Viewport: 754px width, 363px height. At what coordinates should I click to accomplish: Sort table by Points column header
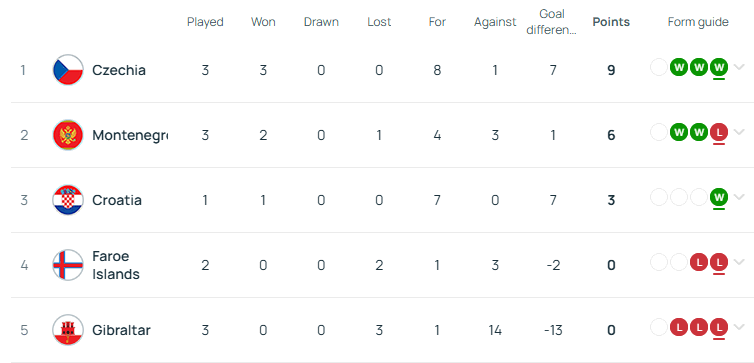(x=611, y=22)
